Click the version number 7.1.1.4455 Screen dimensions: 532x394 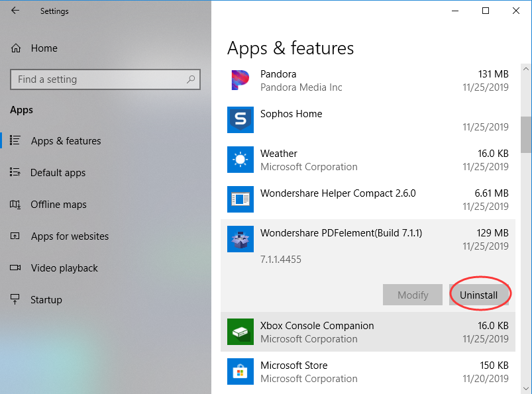[x=281, y=260]
